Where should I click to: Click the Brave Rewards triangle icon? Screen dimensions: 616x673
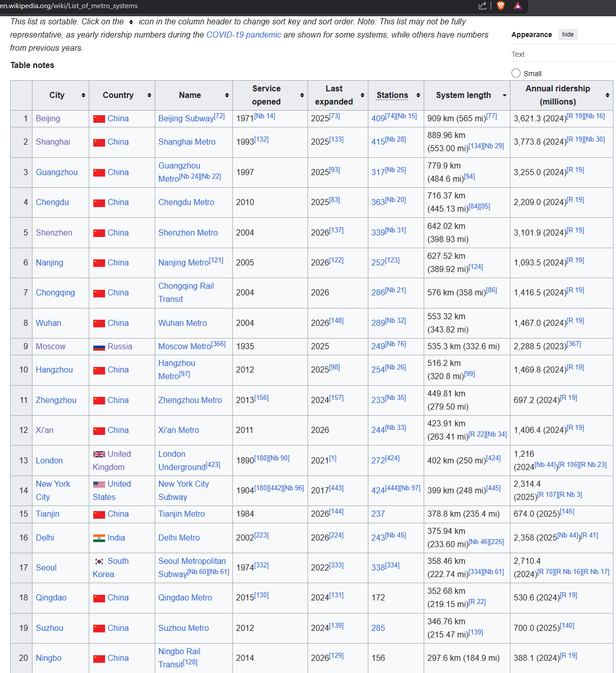[518, 6]
